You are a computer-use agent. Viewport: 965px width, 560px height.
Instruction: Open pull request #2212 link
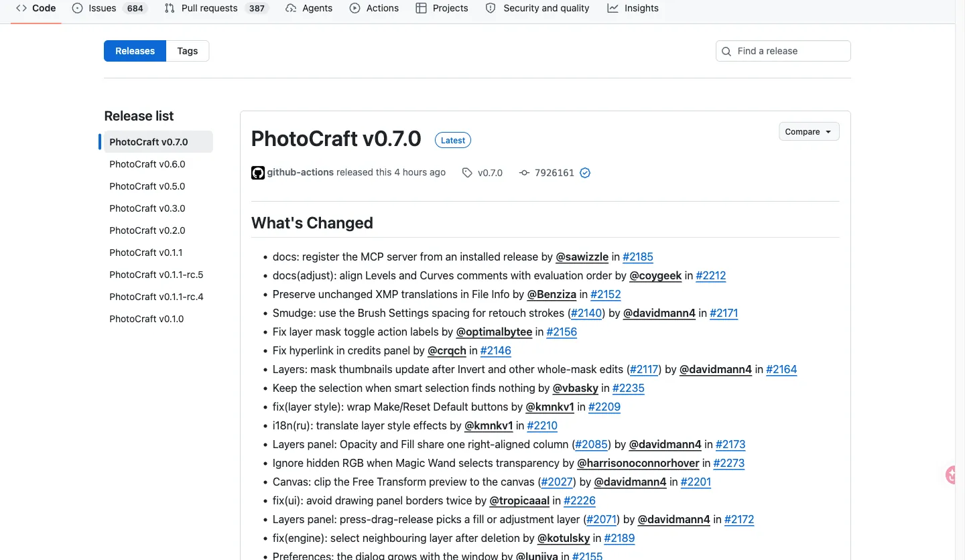pos(711,275)
